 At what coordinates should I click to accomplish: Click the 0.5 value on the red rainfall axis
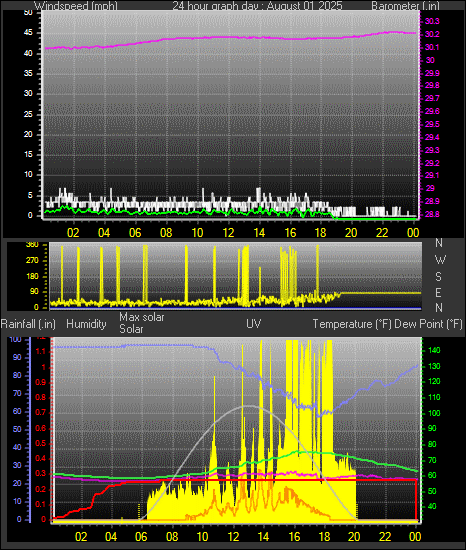pos(41,443)
